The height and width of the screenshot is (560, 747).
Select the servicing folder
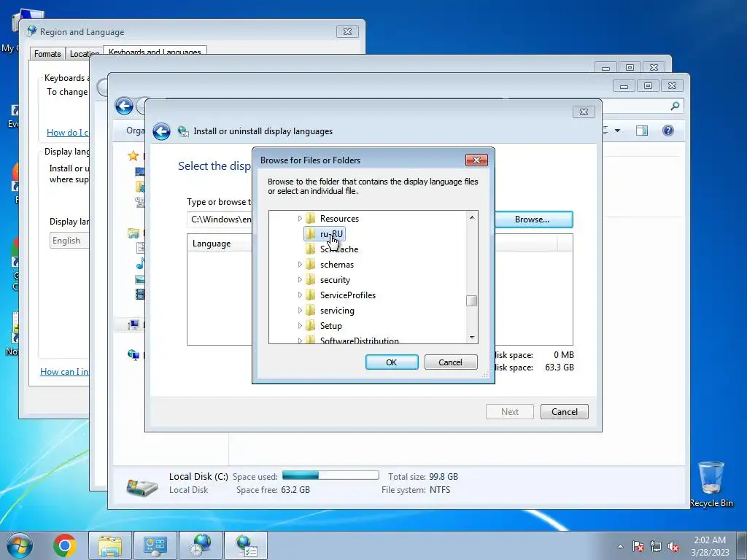coord(337,311)
